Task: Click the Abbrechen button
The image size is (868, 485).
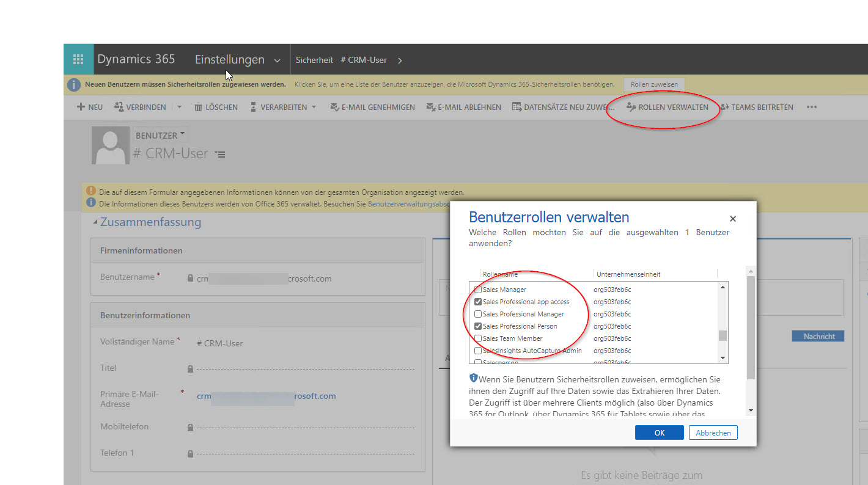Action: (713, 432)
